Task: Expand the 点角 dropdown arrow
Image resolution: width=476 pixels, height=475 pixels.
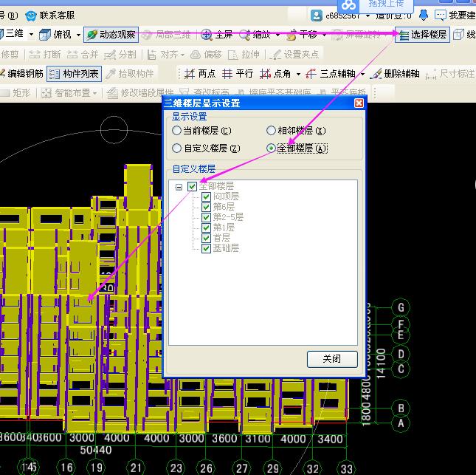Action: [x=298, y=74]
